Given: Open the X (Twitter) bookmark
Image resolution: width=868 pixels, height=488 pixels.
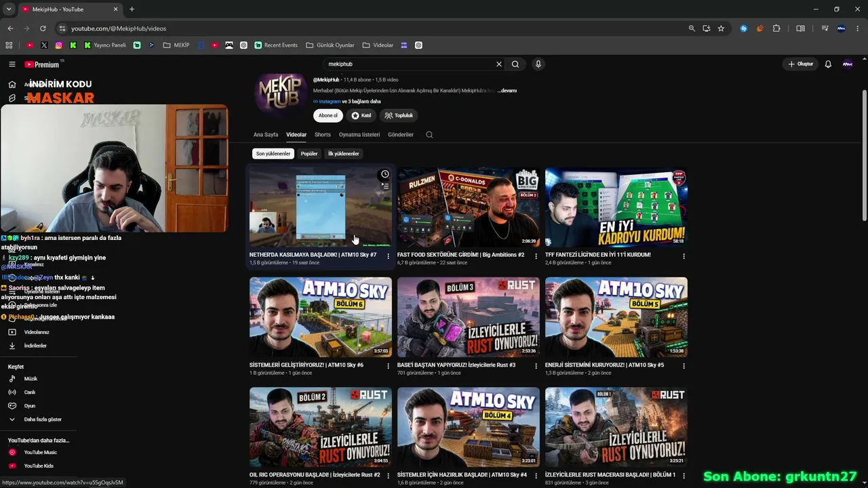Looking at the screenshot, I should click(x=44, y=45).
